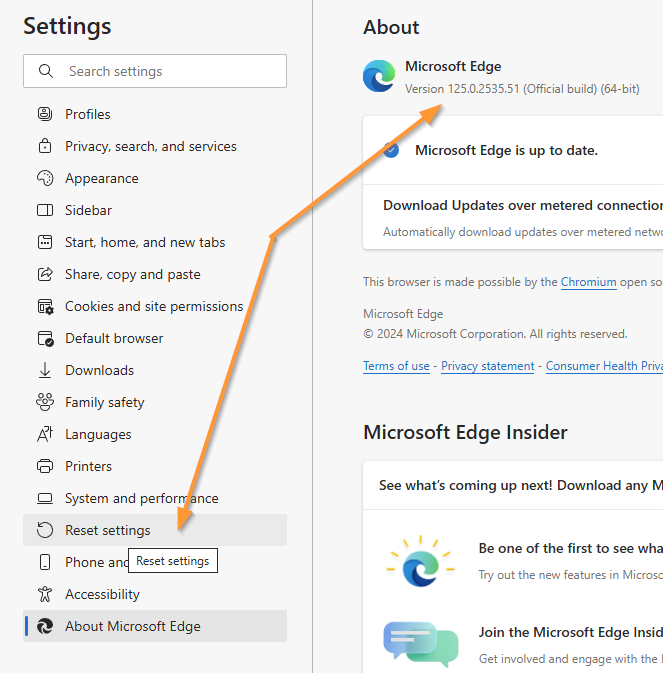Open Cookies and site permissions
This screenshot has height=673, width=663.
pos(154,306)
